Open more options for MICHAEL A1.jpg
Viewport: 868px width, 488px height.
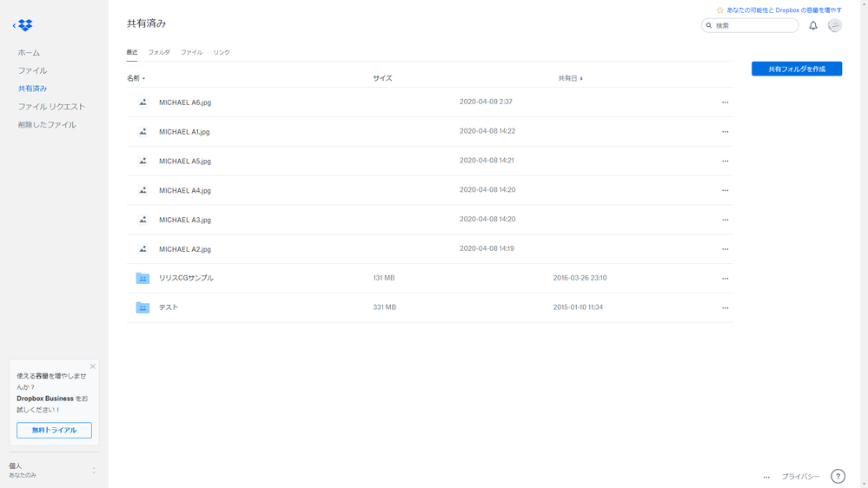pyautogui.click(x=725, y=132)
